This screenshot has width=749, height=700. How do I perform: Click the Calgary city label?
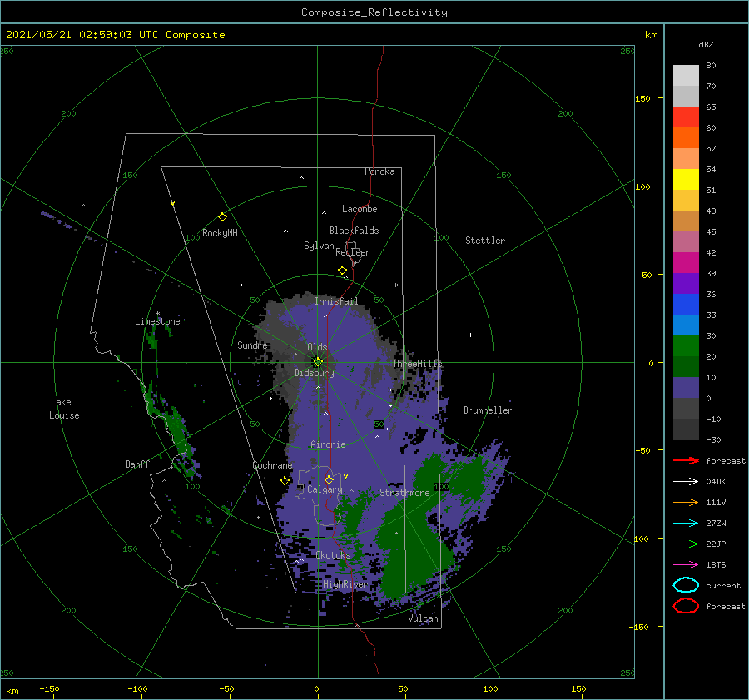(x=325, y=489)
